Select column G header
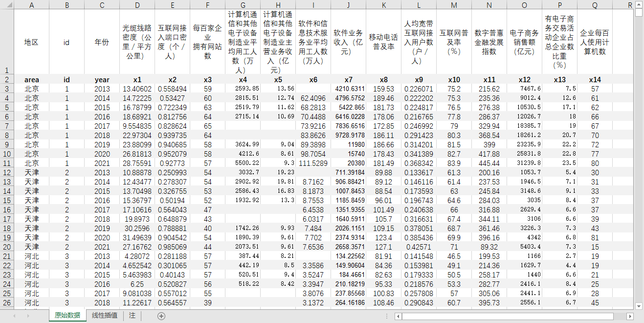 coord(243,5)
